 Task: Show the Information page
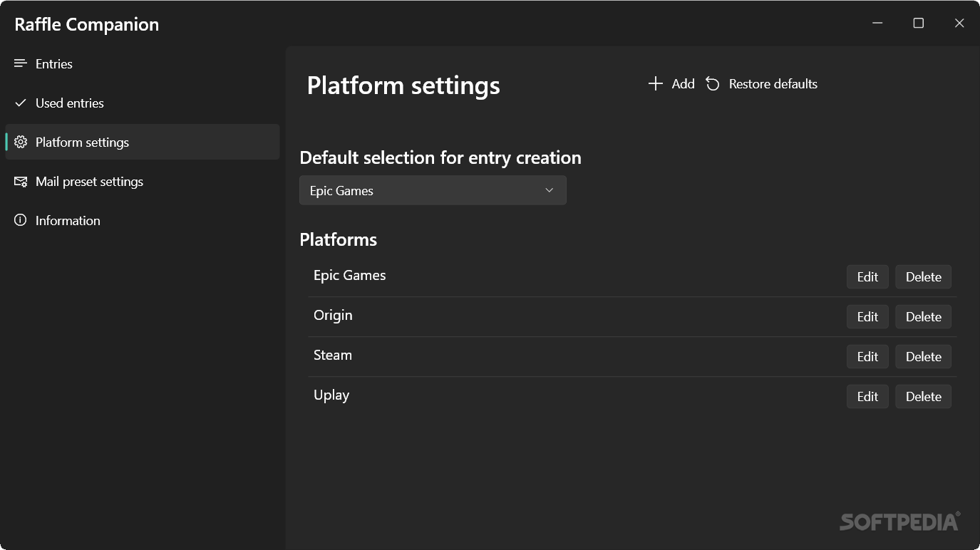pos(143,220)
